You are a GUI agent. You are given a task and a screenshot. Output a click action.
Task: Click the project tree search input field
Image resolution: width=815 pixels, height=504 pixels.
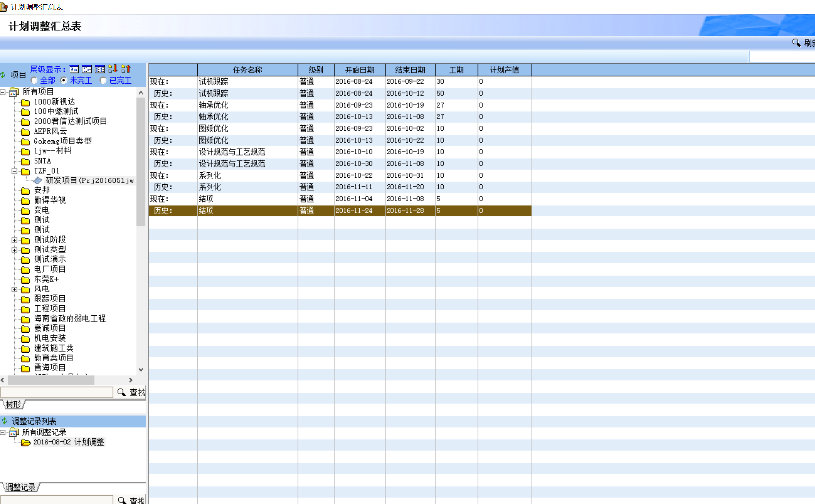(57, 393)
